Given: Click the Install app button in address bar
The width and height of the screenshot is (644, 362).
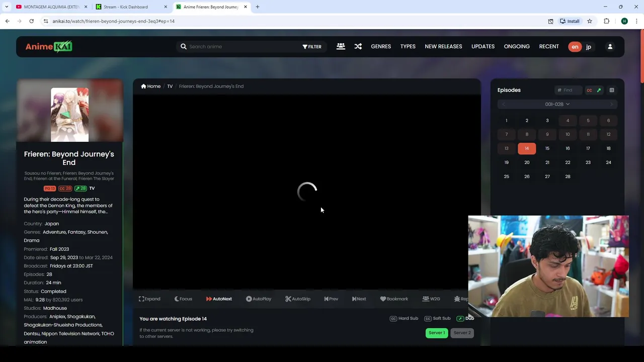Looking at the screenshot, I should [x=570, y=21].
